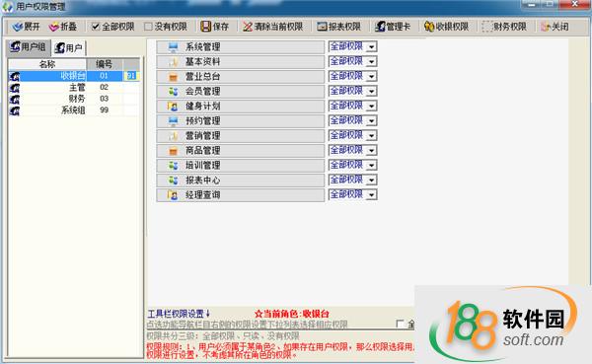
Task: Open the 经理查询 permission dropdown
Action: [372, 195]
